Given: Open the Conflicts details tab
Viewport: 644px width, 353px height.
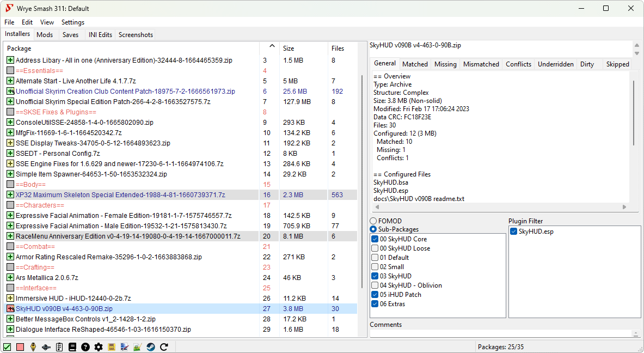Looking at the screenshot, I should click(518, 64).
